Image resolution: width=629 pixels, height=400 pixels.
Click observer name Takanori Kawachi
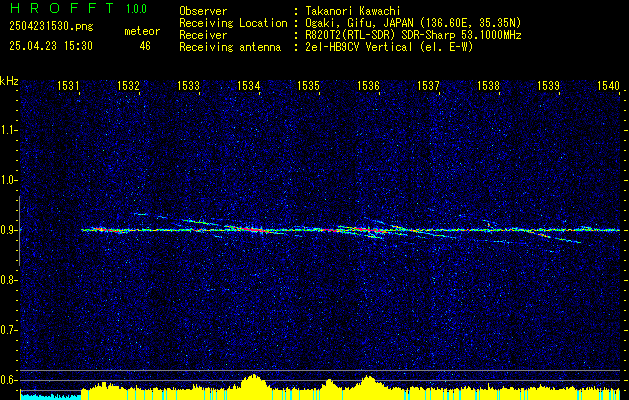[352, 11]
